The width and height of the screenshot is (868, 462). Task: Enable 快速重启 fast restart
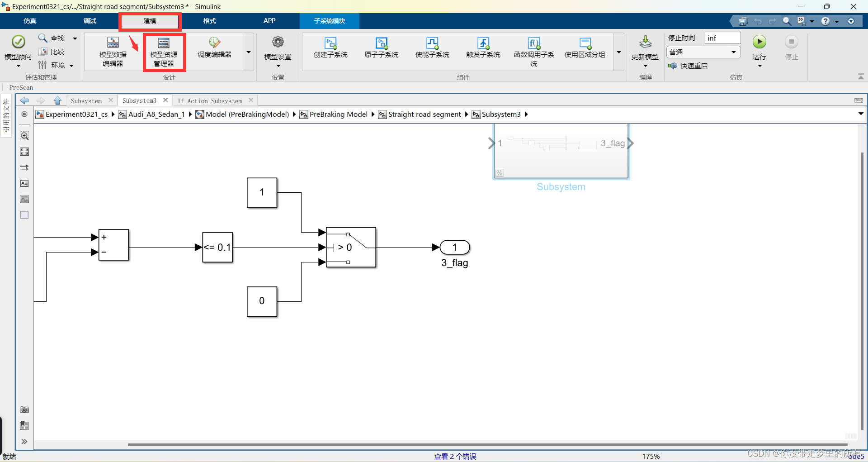pos(689,66)
